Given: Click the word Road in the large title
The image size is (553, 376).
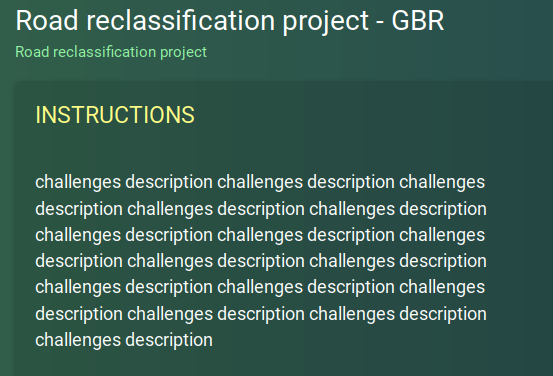Looking at the screenshot, I should point(47,20).
